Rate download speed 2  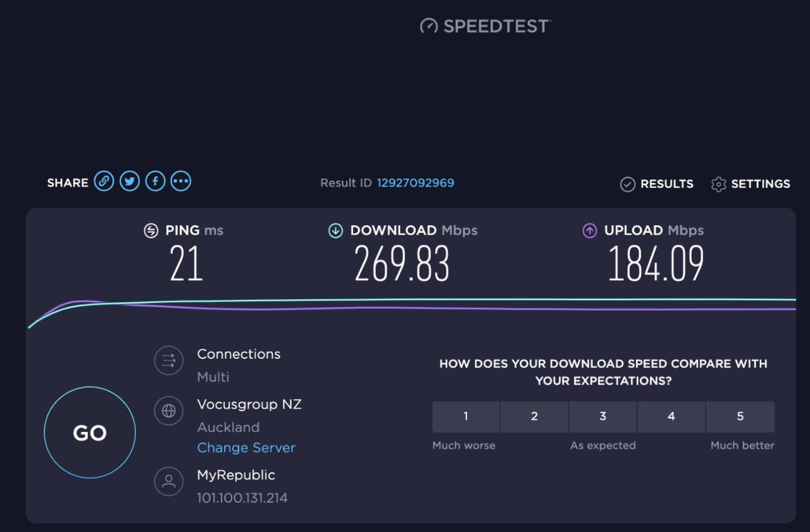pos(534,416)
